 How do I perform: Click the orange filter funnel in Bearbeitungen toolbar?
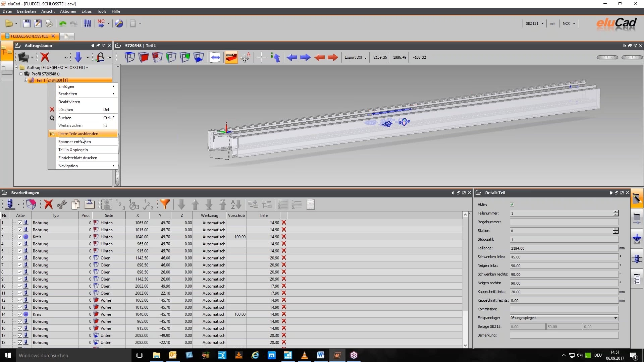tap(165, 204)
